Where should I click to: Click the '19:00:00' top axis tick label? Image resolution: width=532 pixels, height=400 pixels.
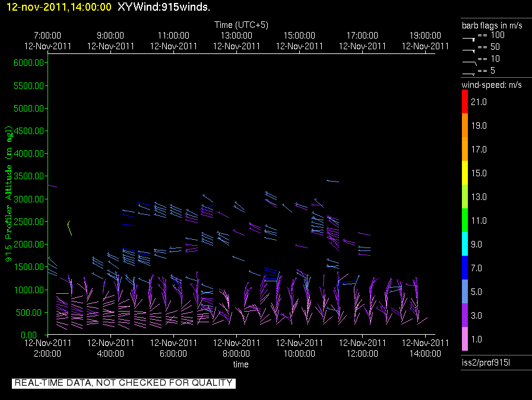click(425, 36)
